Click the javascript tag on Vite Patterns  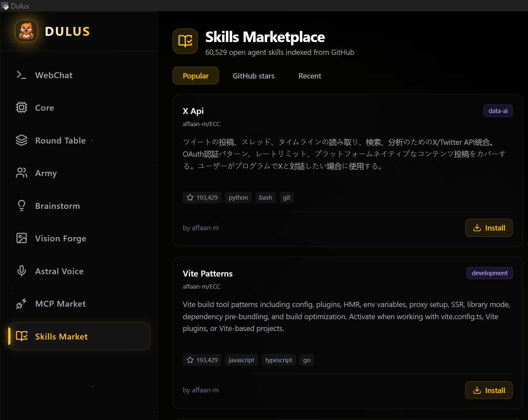[x=241, y=360]
